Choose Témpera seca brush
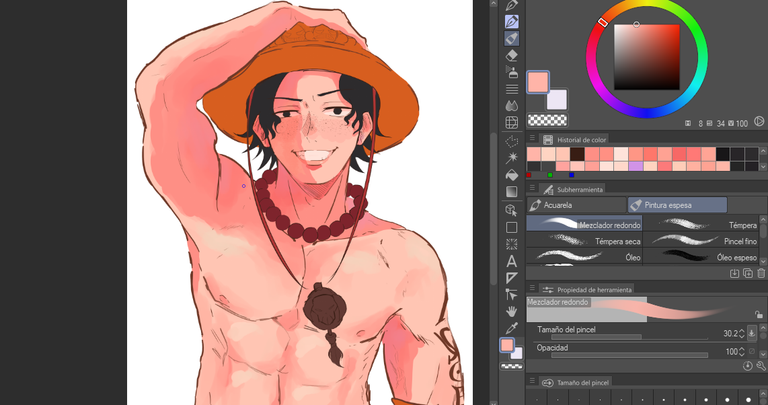Image resolution: width=768 pixels, height=405 pixels. click(x=584, y=240)
